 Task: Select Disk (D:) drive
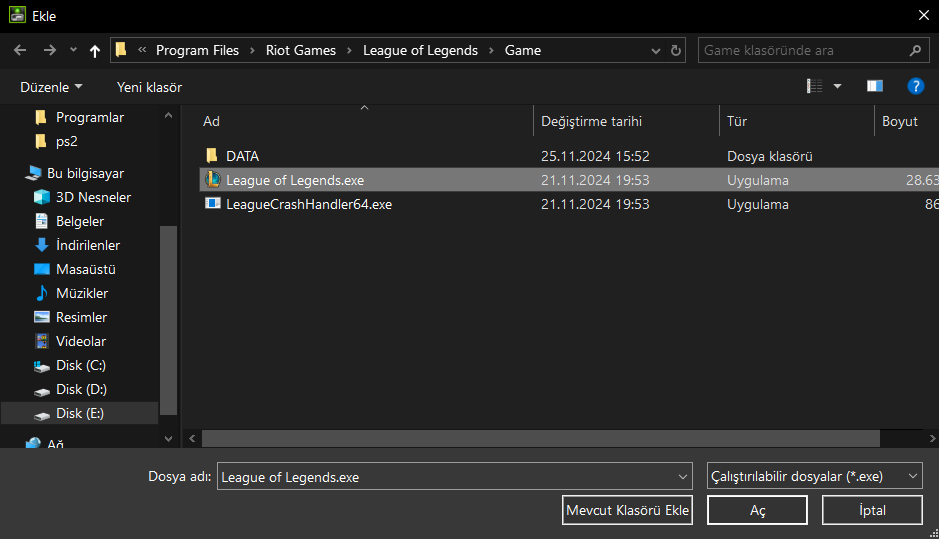[x=81, y=389]
